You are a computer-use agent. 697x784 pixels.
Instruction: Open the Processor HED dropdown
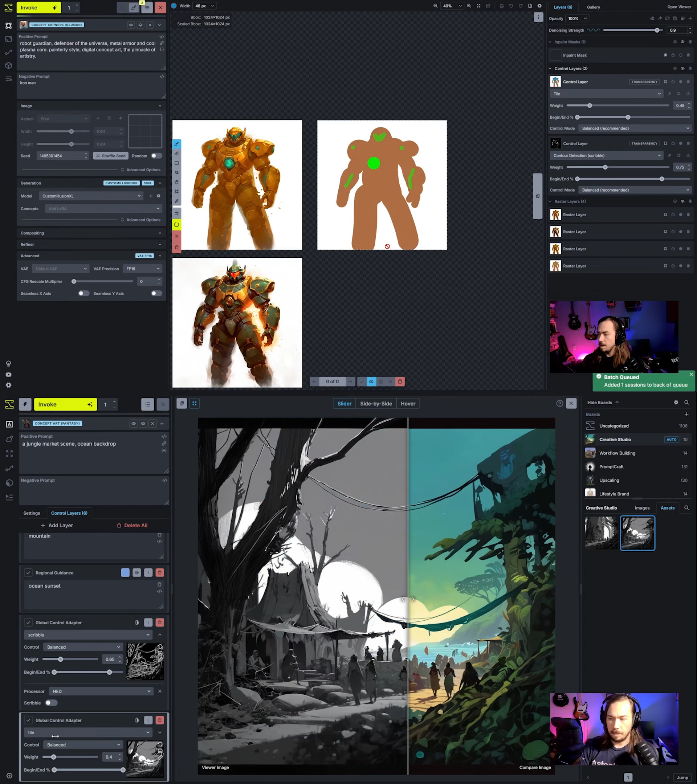[101, 691]
